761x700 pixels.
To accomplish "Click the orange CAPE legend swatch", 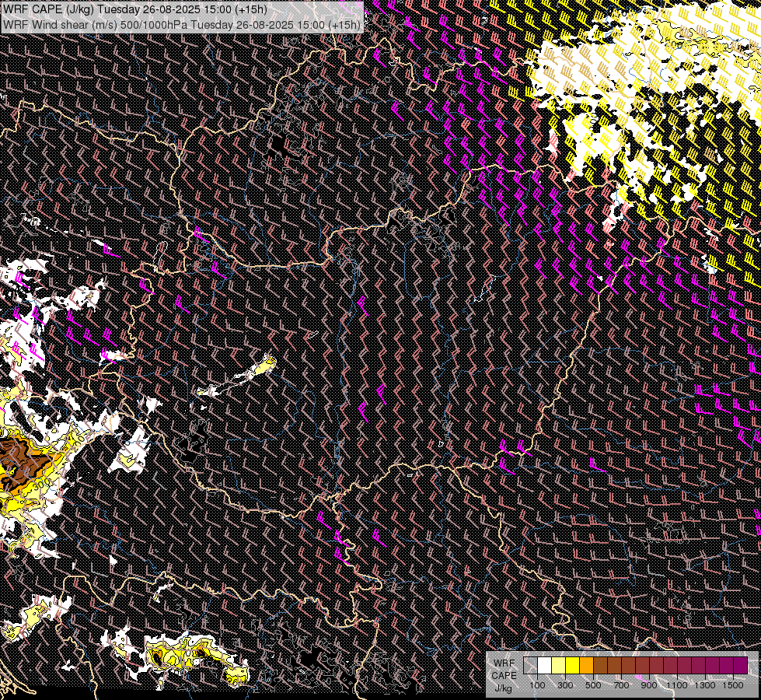I will 586,666.
